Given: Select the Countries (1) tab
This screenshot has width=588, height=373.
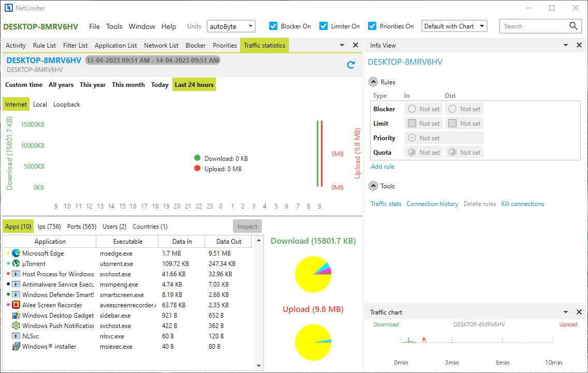Looking at the screenshot, I should point(150,227).
